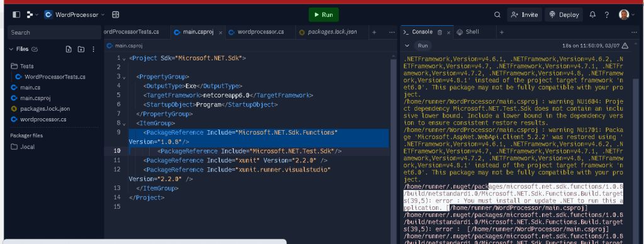This screenshot has width=644, height=244.
Task: Click the highlighted install or update .NET error
Action: click(x=514, y=197)
